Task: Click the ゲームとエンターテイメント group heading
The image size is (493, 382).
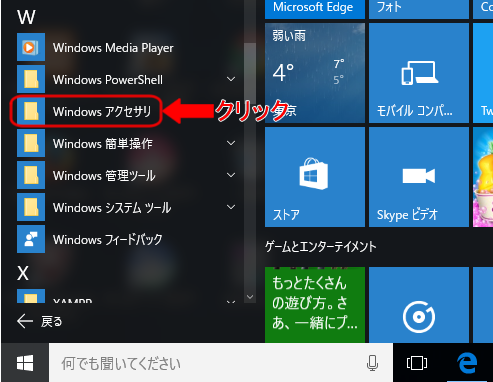Action: coord(321,247)
